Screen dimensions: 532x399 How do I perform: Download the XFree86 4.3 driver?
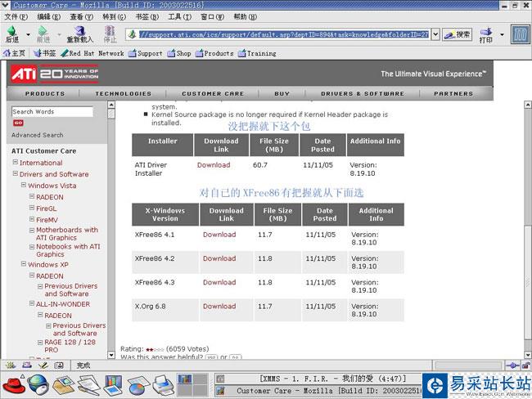(219, 282)
